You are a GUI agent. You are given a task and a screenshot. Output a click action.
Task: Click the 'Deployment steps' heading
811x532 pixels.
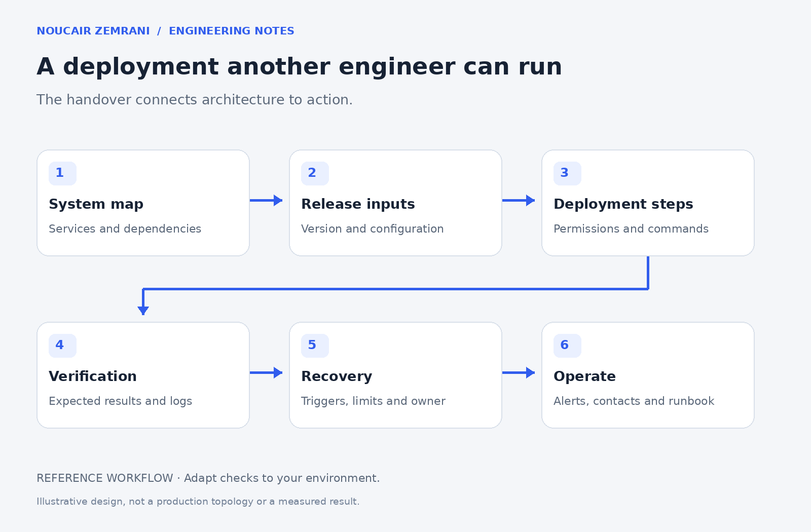(x=623, y=204)
